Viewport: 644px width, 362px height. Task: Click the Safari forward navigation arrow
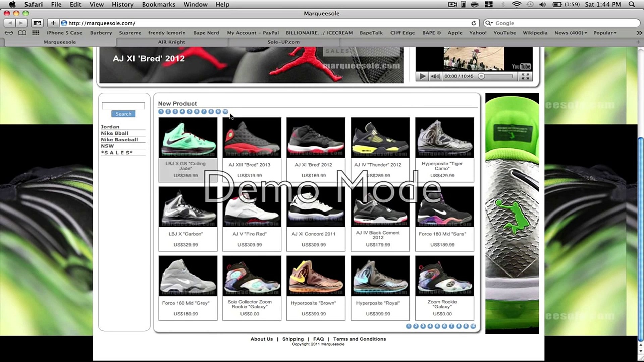pyautogui.click(x=21, y=23)
